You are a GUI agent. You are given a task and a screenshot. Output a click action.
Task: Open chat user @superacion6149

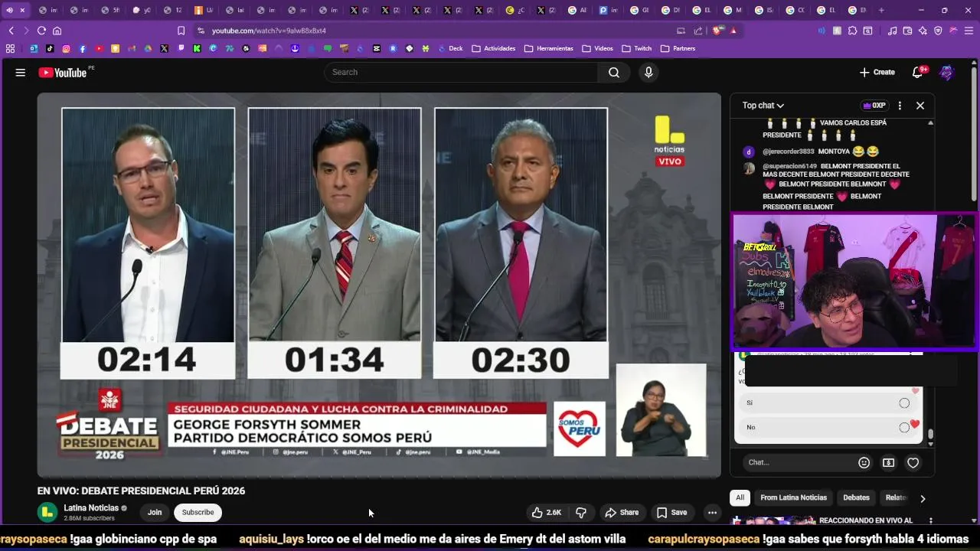(x=789, y=166)
